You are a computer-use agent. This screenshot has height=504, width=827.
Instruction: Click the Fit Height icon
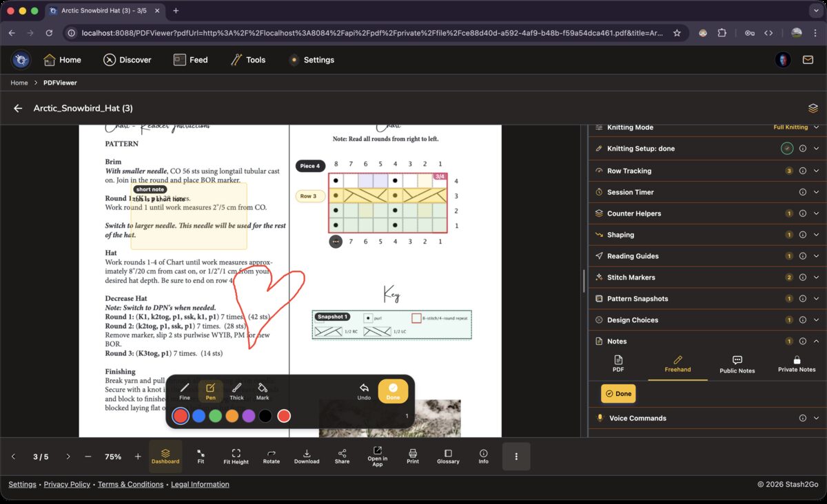pyautogui.click(x=236, y=456)
